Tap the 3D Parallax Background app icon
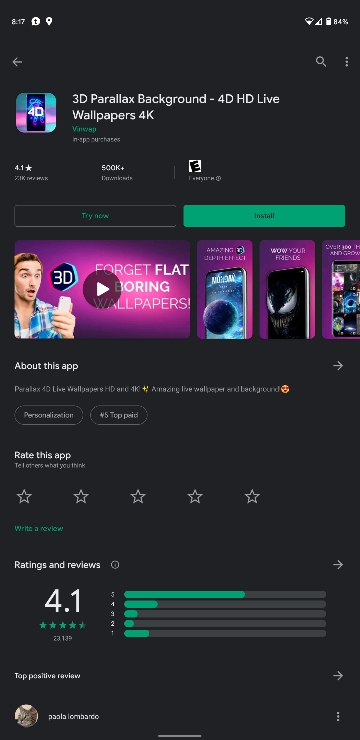Viewport: 360px width, 740px height. (x=36, y=112)
